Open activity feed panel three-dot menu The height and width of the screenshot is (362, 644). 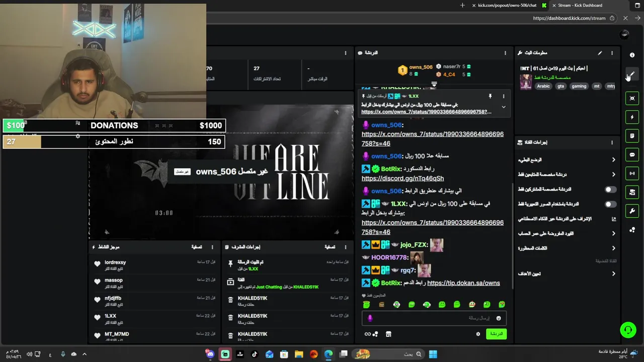[x=212, y=247]
